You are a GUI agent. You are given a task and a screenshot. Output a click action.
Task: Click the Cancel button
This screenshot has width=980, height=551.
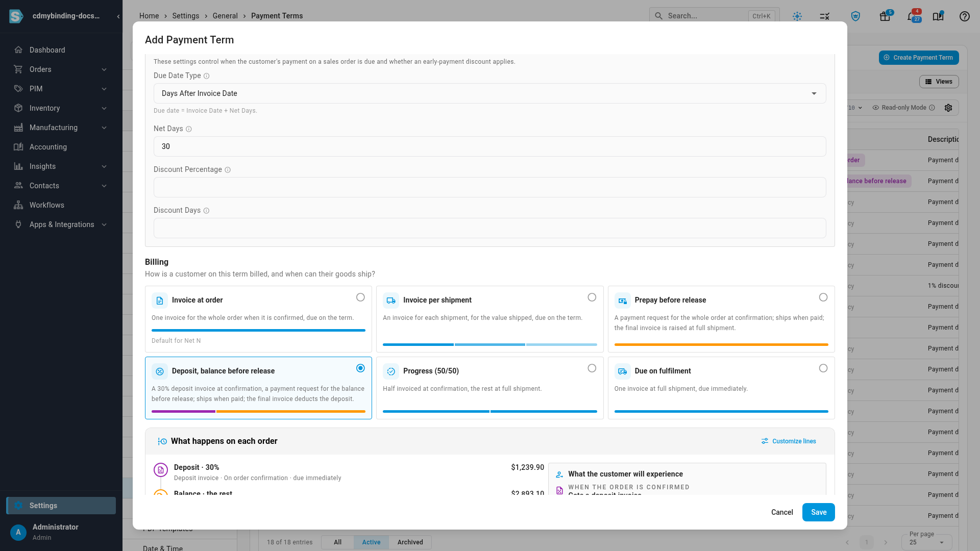pyautogui.click(x=782, y=512)
